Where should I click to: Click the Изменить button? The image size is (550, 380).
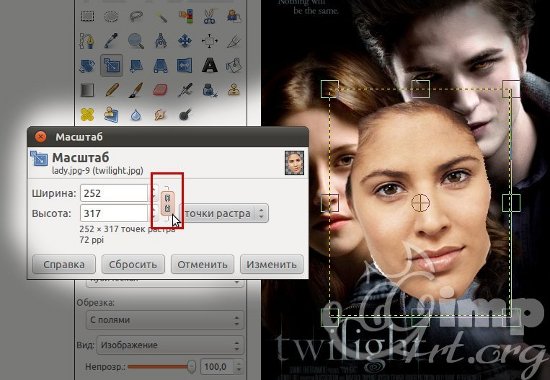[x=271, y=264]
